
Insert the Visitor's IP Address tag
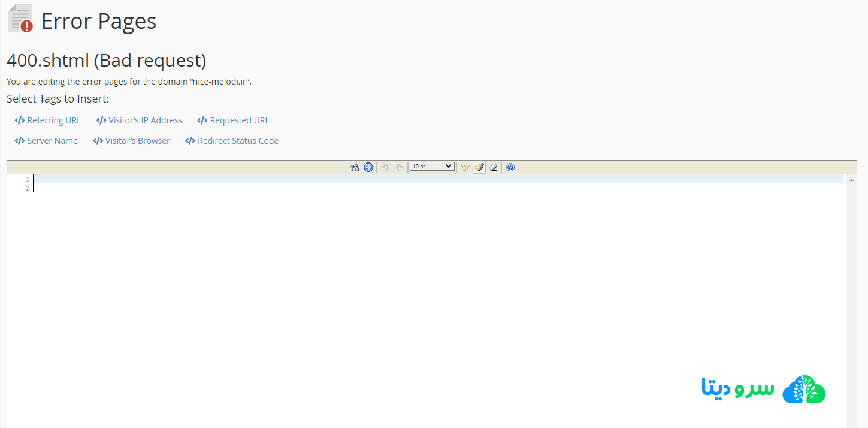tap(139, 120)
